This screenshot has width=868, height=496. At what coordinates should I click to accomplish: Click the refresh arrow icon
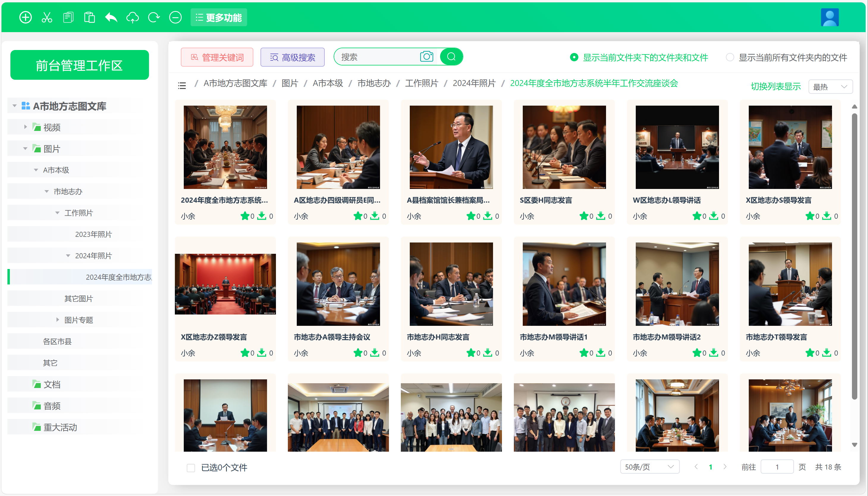154,17
